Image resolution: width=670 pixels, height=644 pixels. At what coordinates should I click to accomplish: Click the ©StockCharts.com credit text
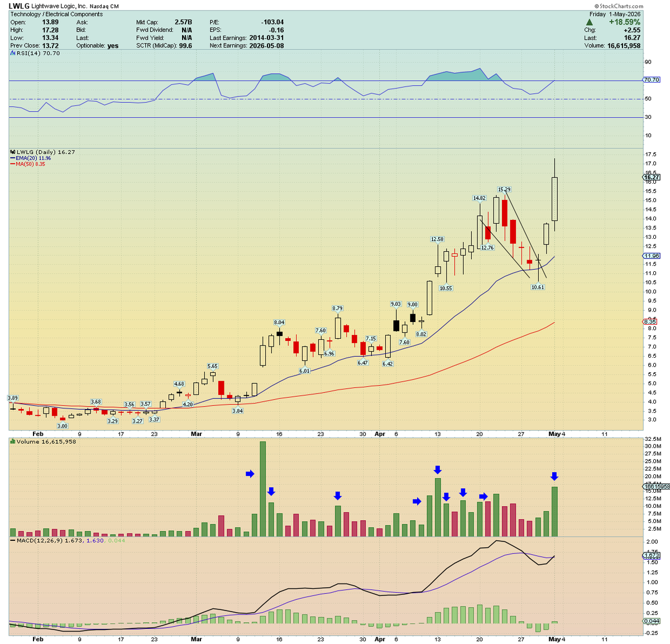pyautogui.click(x=619, y=6)
